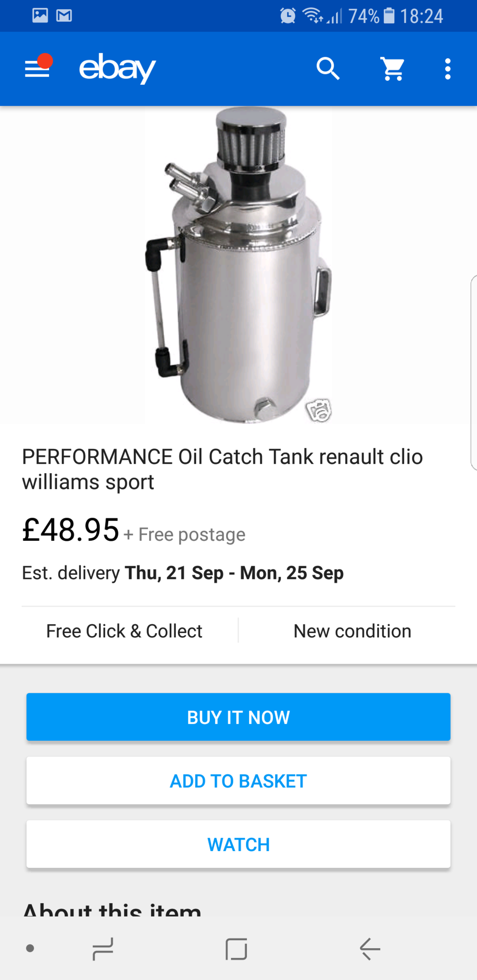Pull the edge panel handle on right
Viewport: 477px width, 980px height.
[x=473, y=372]
